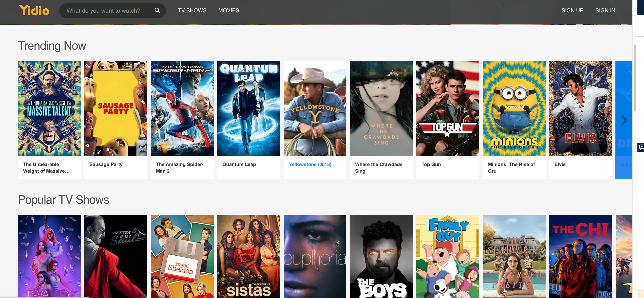Open the P-Valley show poster
This screenshot has width=644, height=298.
(49, 256)
